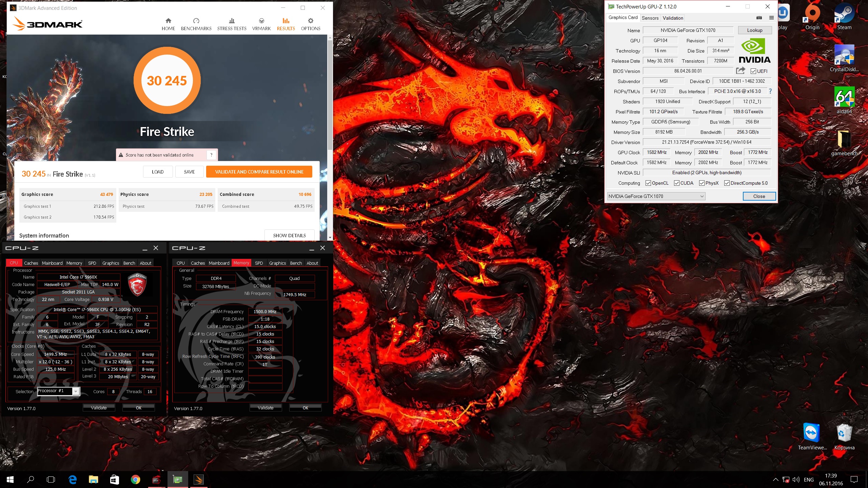
Task: Open Caches tab in left CPU-Z window
Action: click(x=31, y=263)
